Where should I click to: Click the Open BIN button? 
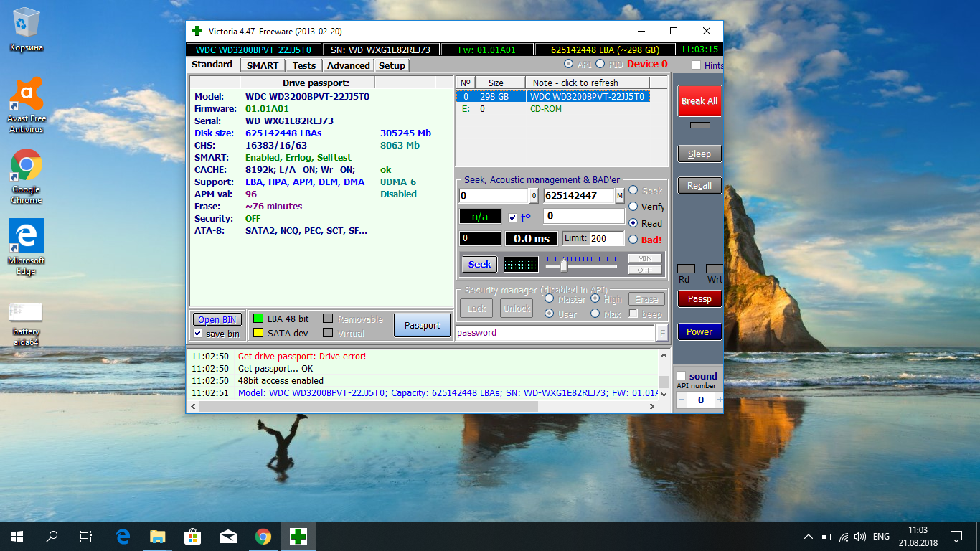point(217,320)
